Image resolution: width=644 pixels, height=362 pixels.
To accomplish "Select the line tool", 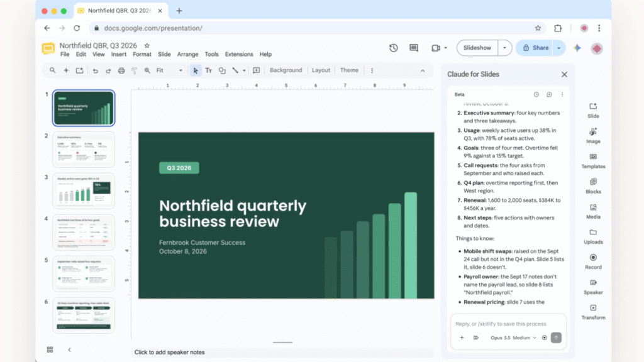I will point(235,70).
